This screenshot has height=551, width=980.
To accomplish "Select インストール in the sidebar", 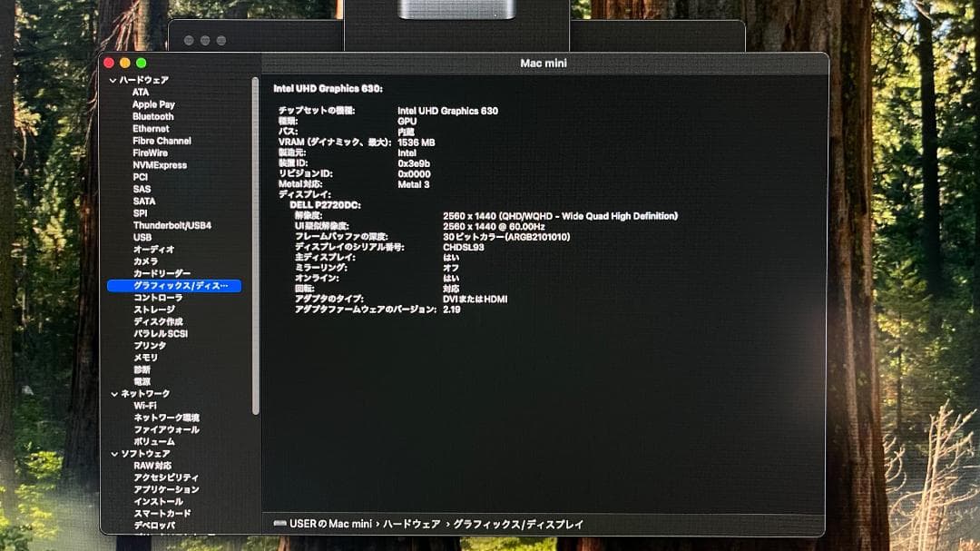I will coord(159,502).
